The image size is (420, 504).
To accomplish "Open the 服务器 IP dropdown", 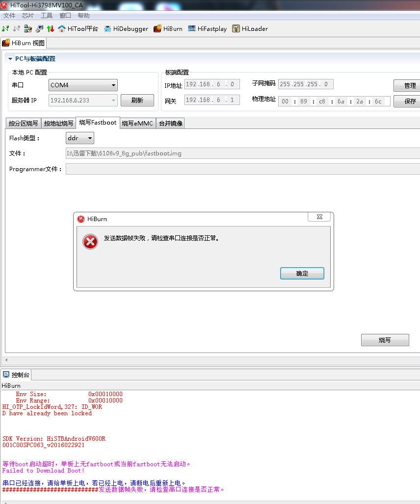I will (83, 101).
